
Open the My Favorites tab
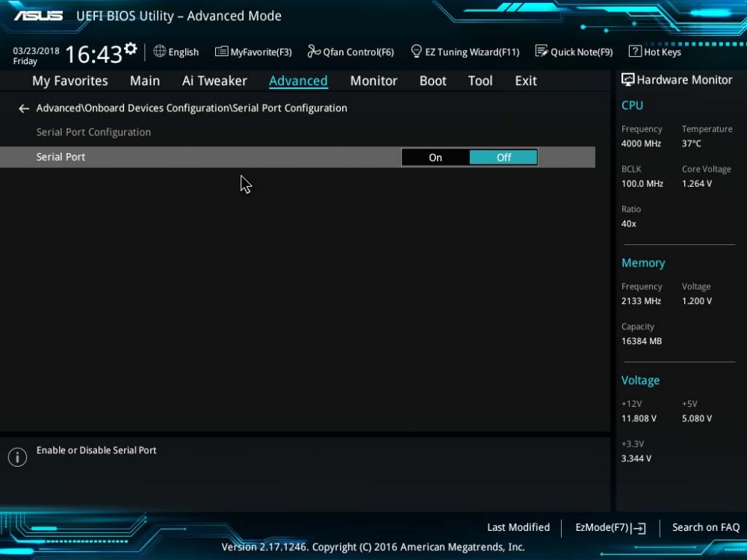coord(70,81)
